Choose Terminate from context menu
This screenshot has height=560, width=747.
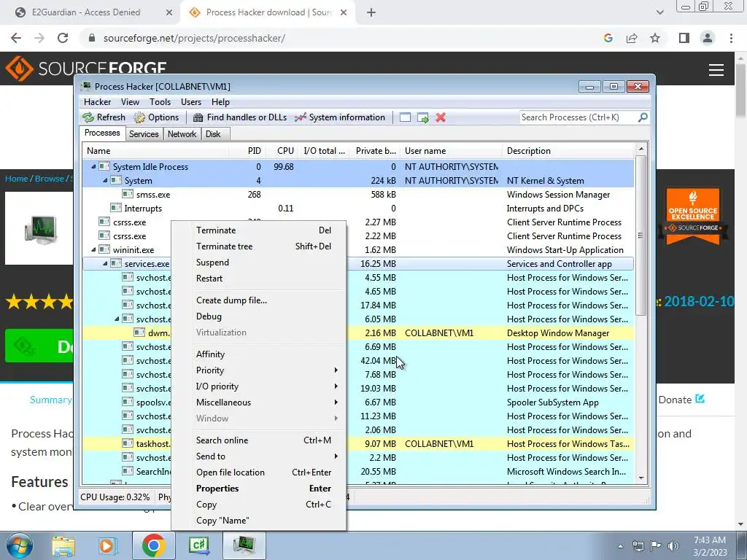259,230
